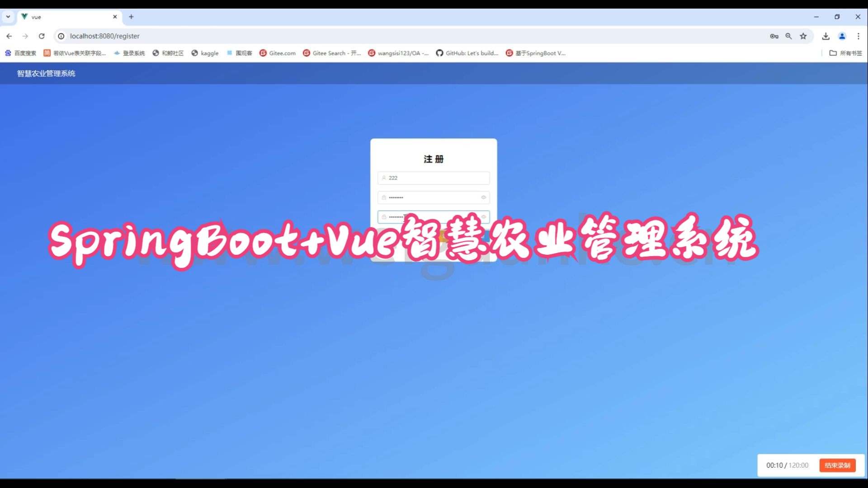Click the first password input field

434,197
